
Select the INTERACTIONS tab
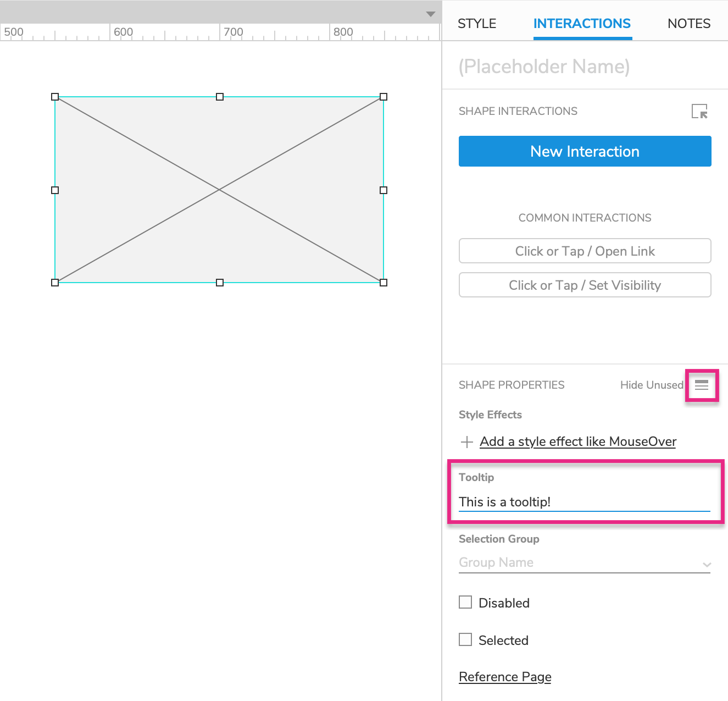582,24
